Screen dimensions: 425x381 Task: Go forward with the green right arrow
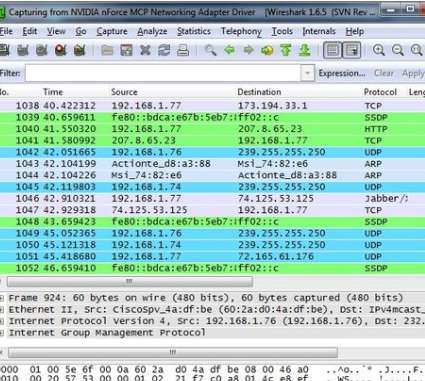(248, 50)
